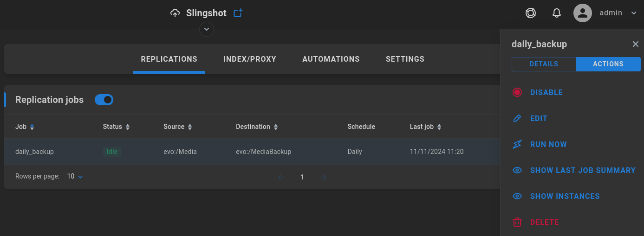Click the Slingshot cloud upload icon
This screenshot has height=236, width=644.
(175, 13)
